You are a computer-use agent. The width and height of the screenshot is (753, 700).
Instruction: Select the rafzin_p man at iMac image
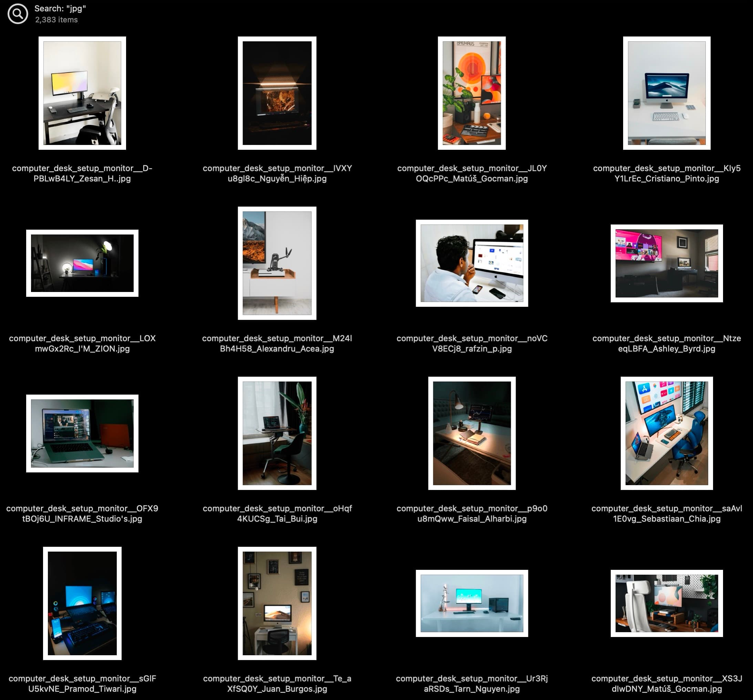pyautogui.click(x=471, y=263)
